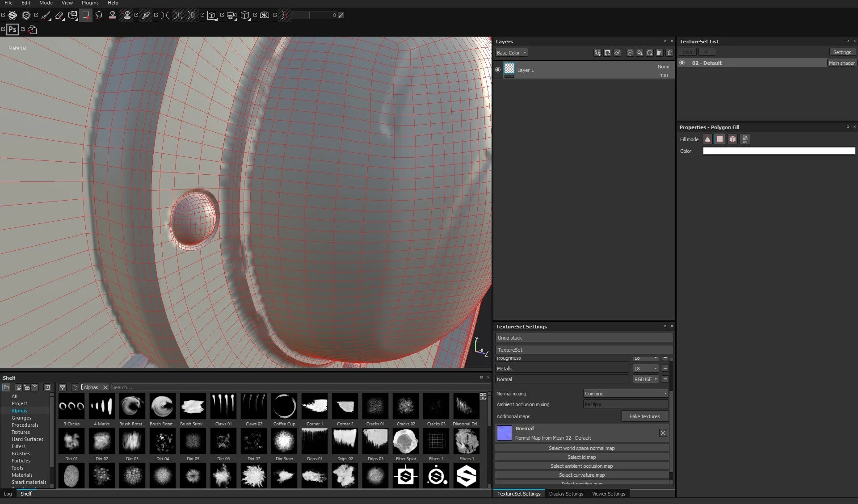Set fill mode to polygon fill

coord(720,139)
